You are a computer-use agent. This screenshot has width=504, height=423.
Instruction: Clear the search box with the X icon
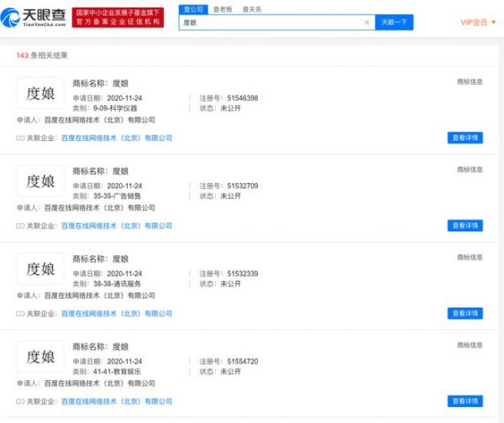point(366,23)
